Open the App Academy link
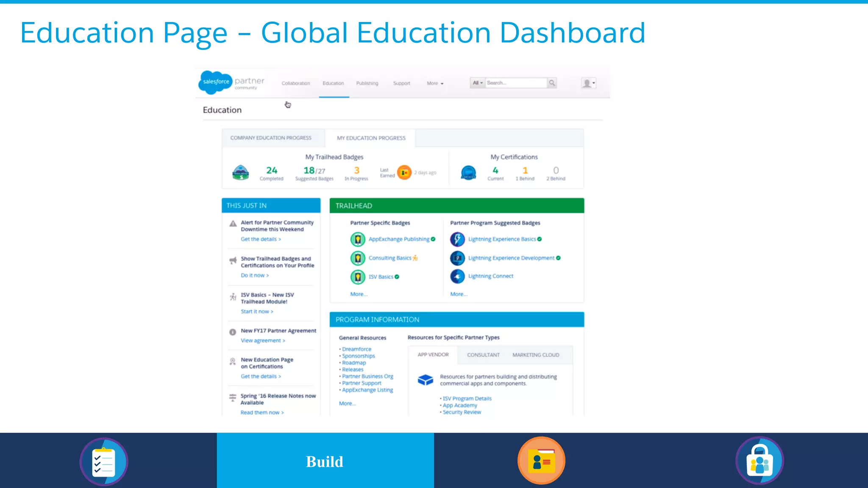This screenshot has width=868, height=488. (460, 405)
